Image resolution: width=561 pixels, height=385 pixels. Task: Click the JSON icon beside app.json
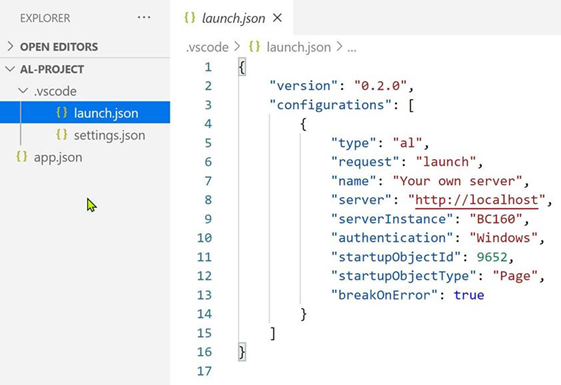(21, 157)
